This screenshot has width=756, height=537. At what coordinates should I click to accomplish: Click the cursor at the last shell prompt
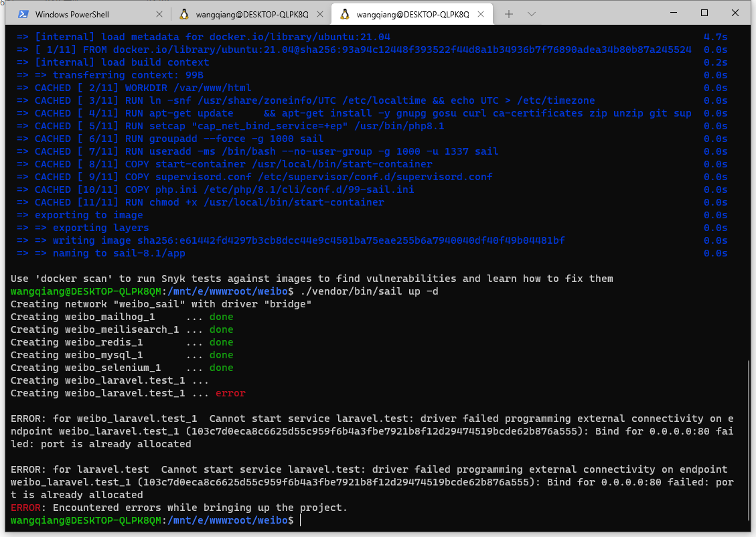point(301,520)
